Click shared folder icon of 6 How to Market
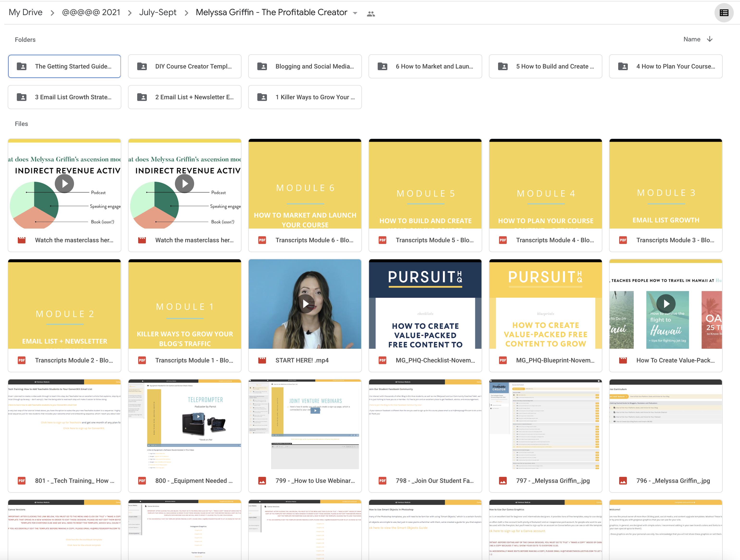Screen dimensions: 740x560 [382, 66]
